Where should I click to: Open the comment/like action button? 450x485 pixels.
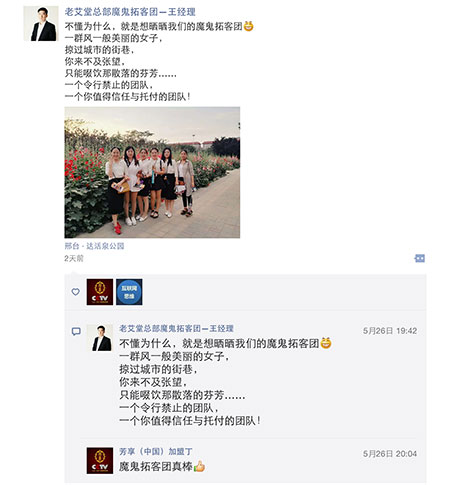click(x=419, y=258)
